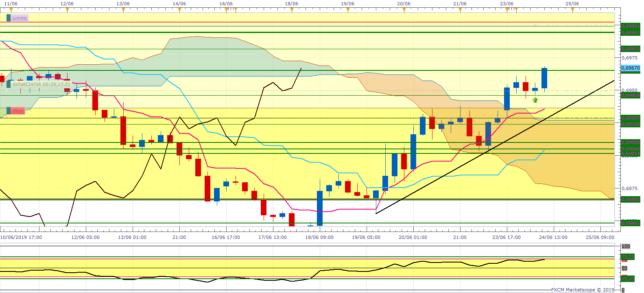The width and height of the screenshot is (644, 293).
Task: Click the 0,69815 price level label
Action: point(631,49)
